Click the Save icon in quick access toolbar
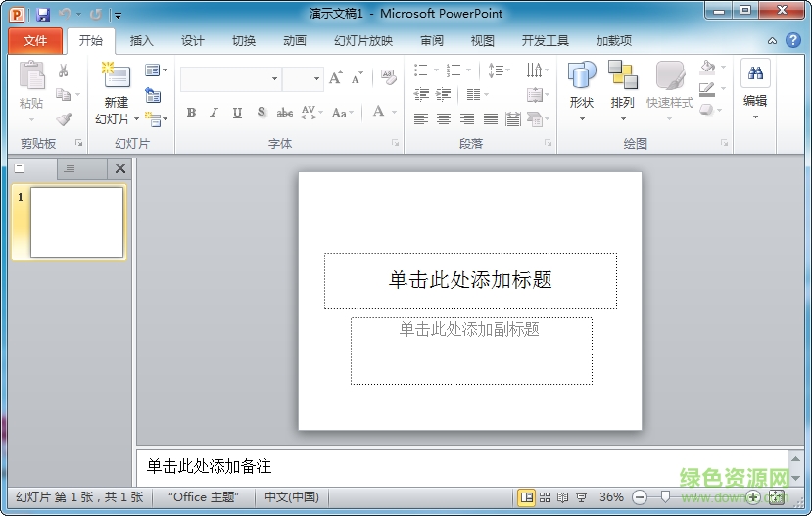 (x=43, y=15)
